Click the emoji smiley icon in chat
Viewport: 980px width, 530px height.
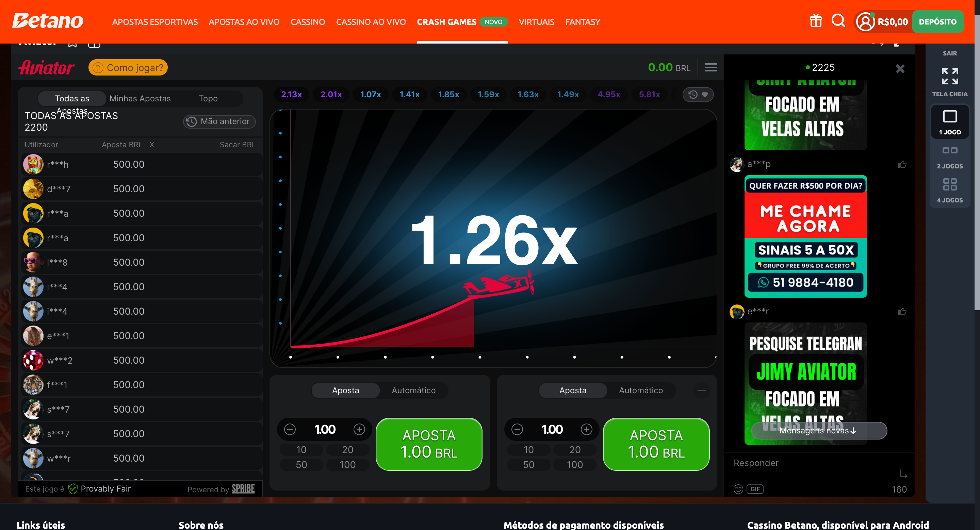tap(738, 489)
